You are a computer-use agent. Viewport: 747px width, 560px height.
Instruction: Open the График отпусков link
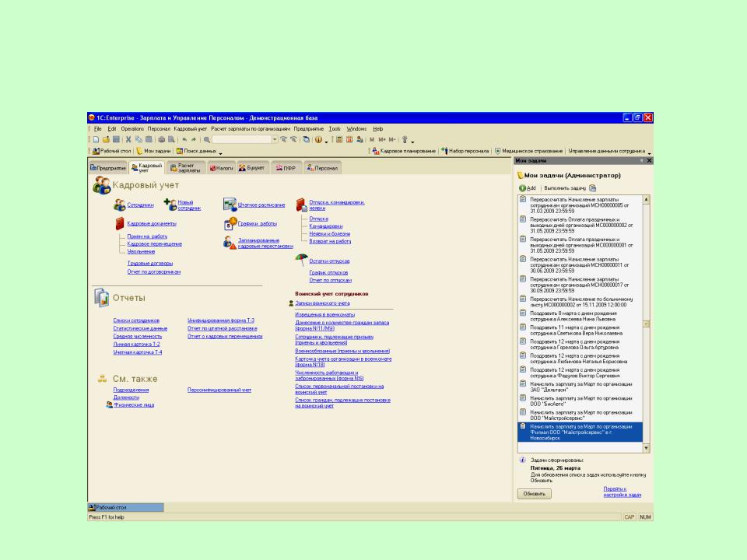click(328, 273)
